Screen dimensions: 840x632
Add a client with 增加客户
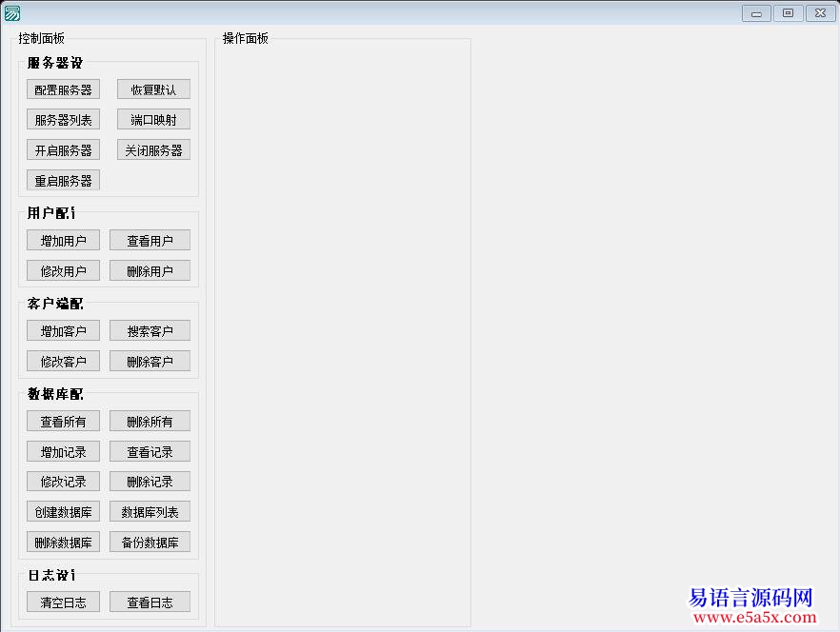(x=63, y=330)
